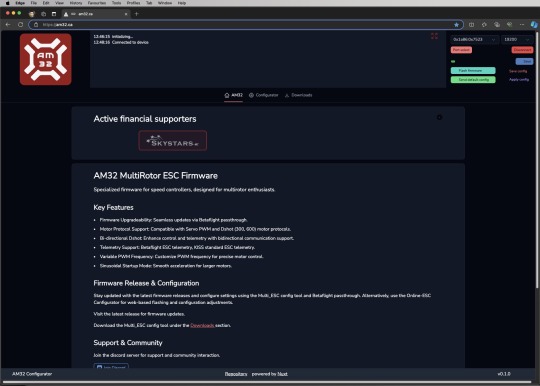Switch to the Configurator tab

pos(263,95)
